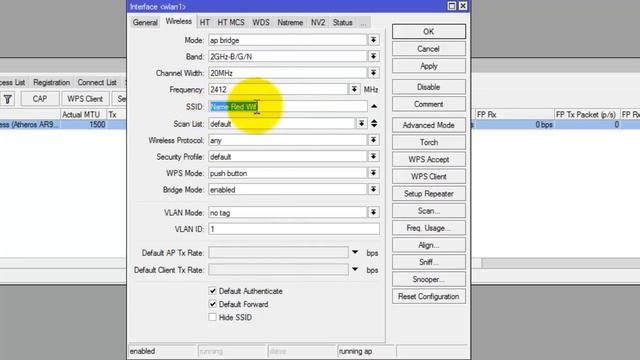Image resolution: width=640 pixels, height=360 pixels.
Task: Click the Actual MTU column header
Action: pos(83,115)
